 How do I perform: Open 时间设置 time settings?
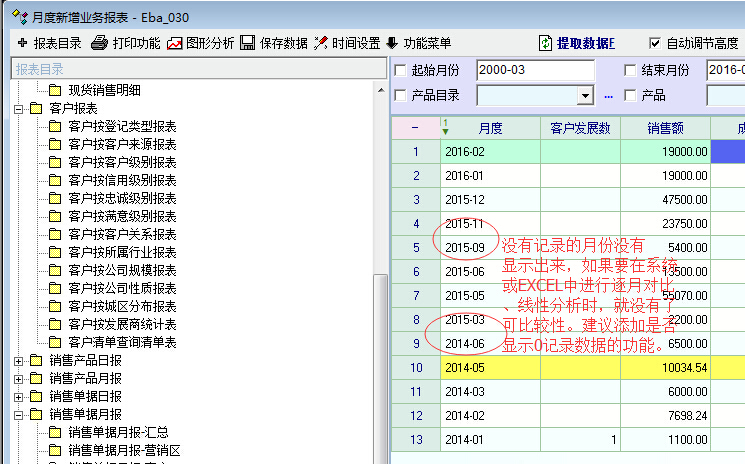point(321,43)
